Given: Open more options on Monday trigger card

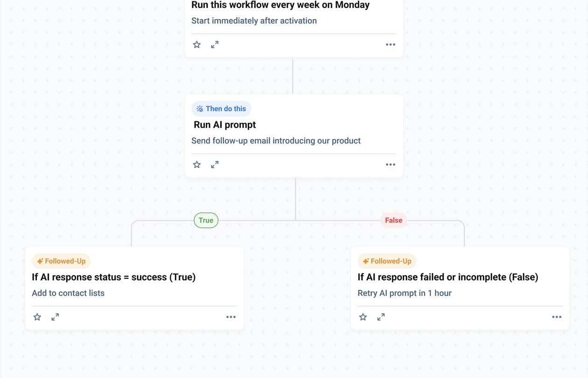Looking at the screenshot, I should tap(391, 45).
